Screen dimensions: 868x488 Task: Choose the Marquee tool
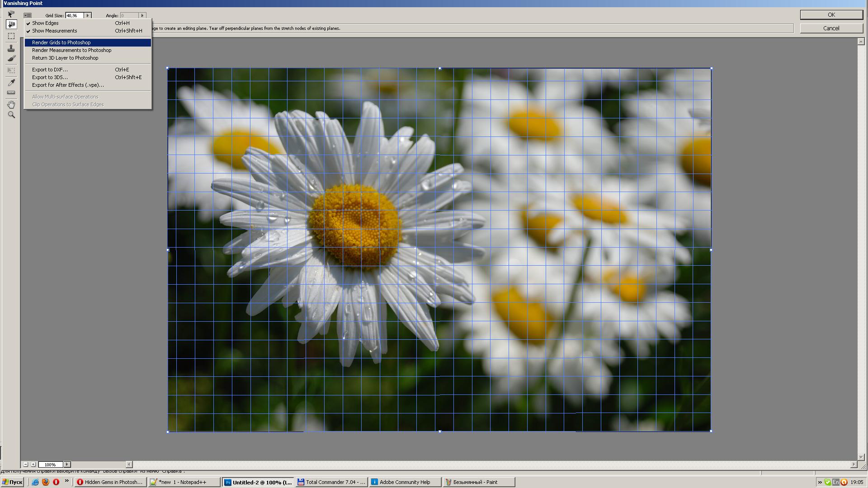[11, 36]
